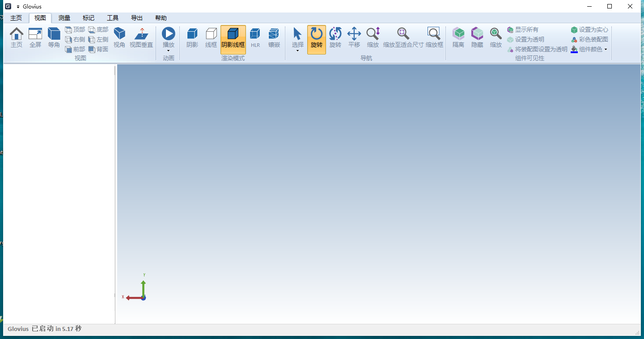This screenshot has height=339, width=644.
Task: Open the 组件颜色 dropdown arrow
Action: (606, 49)
